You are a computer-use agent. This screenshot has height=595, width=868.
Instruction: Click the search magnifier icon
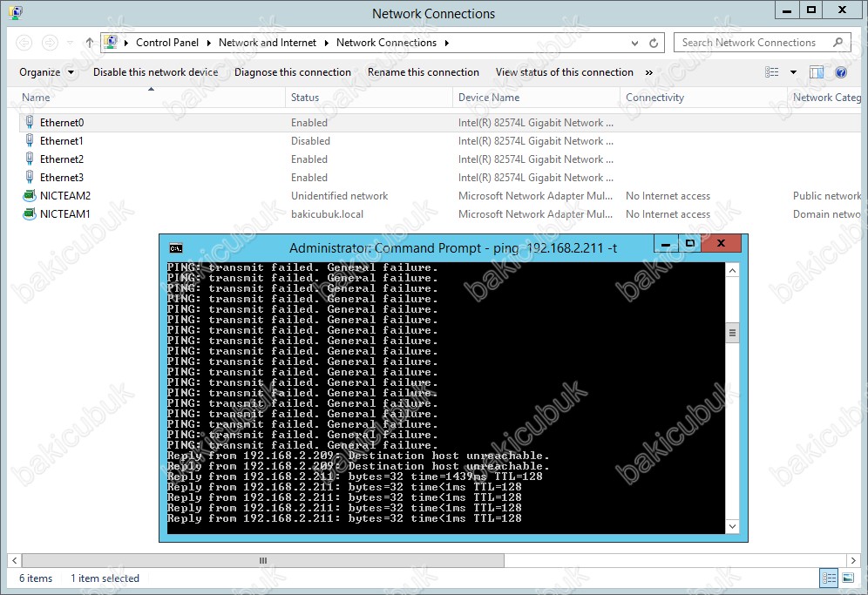coord(838,43)
